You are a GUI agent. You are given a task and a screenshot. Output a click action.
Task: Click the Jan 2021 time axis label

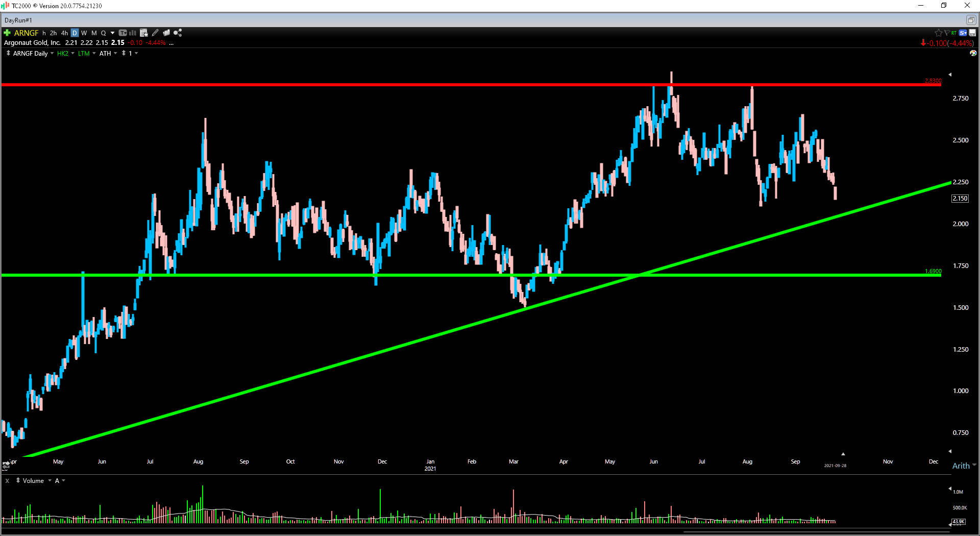430,465
